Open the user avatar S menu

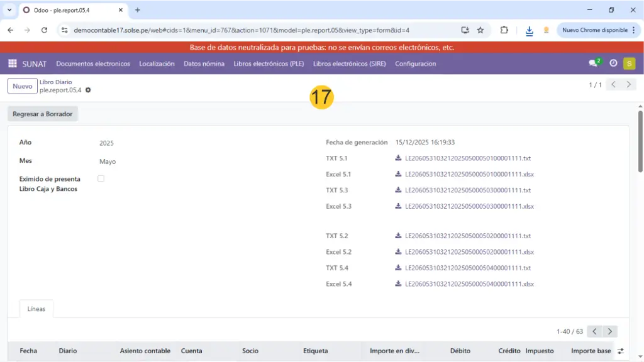[x=629, y=63]
